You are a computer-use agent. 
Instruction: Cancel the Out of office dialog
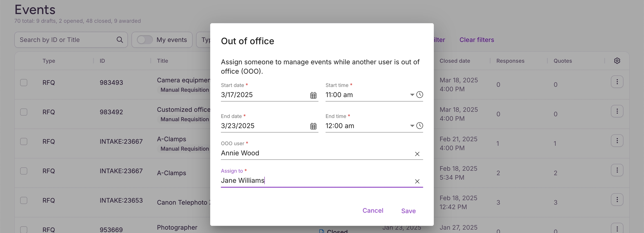[373, 211]
